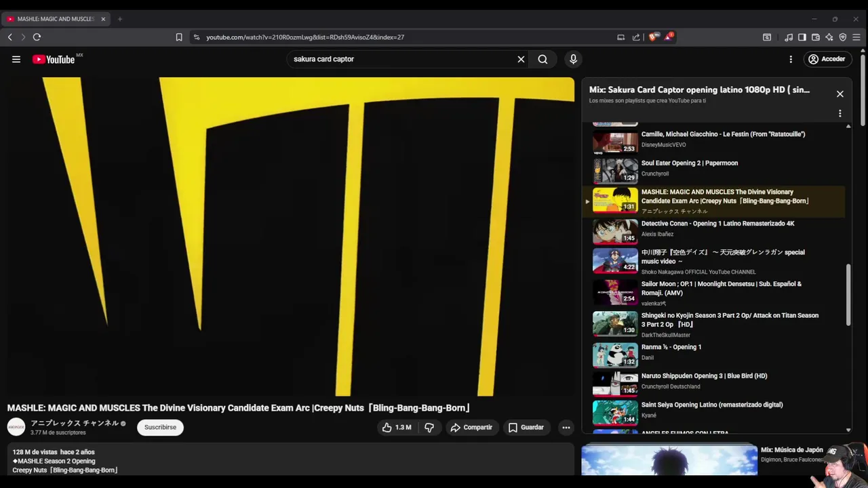Open YouTube settings three-dot menu in the header
The image size is (868, 488).
pos(791,59)
